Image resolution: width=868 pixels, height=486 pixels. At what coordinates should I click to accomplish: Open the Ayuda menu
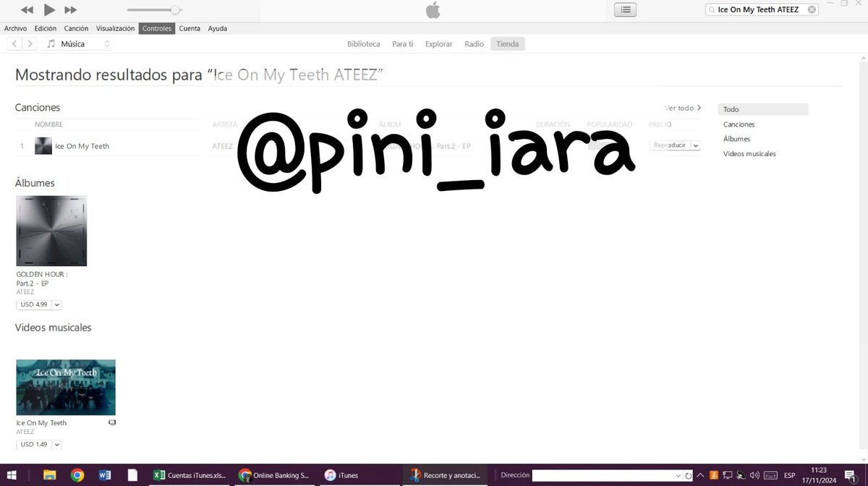pyautogui.click(x=217, y=29)
